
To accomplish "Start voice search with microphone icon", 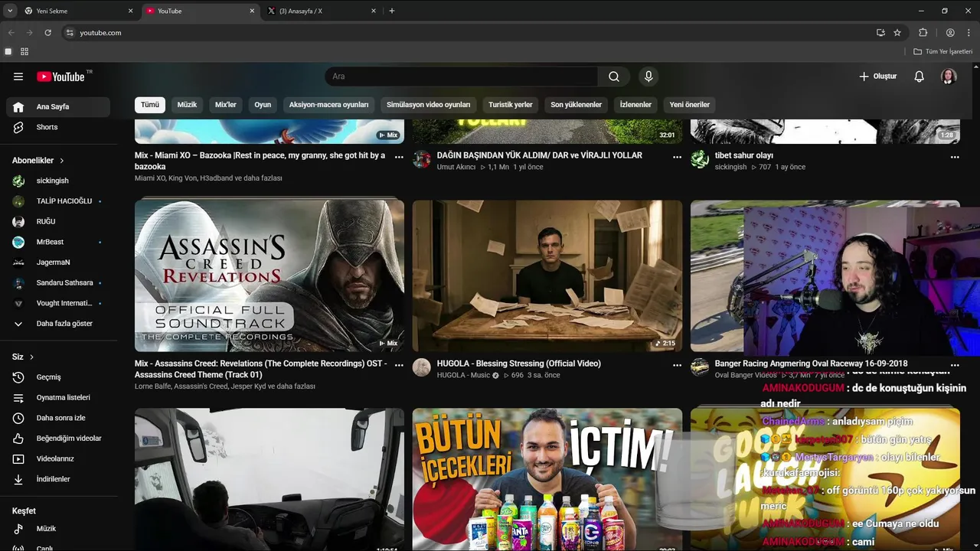I will click(x=648, y=77).
